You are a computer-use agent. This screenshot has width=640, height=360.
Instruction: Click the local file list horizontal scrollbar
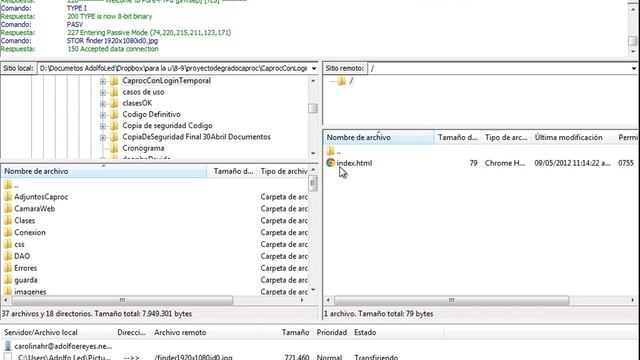[122, 300]
